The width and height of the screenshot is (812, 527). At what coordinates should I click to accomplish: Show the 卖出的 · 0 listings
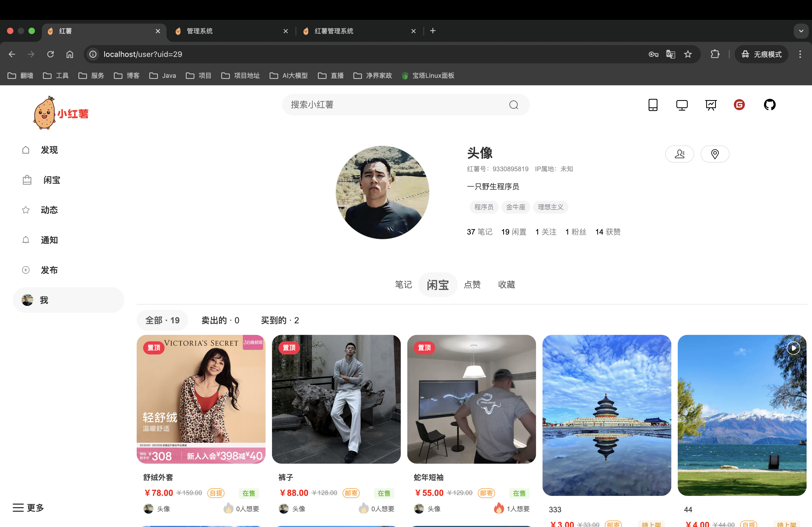pos(220,320)
